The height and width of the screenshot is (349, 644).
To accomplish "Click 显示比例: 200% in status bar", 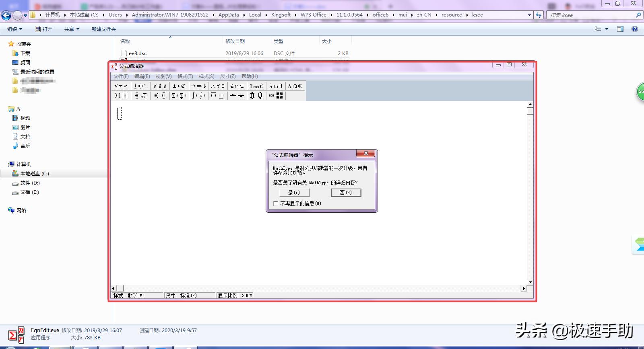I will pos(235,296).
